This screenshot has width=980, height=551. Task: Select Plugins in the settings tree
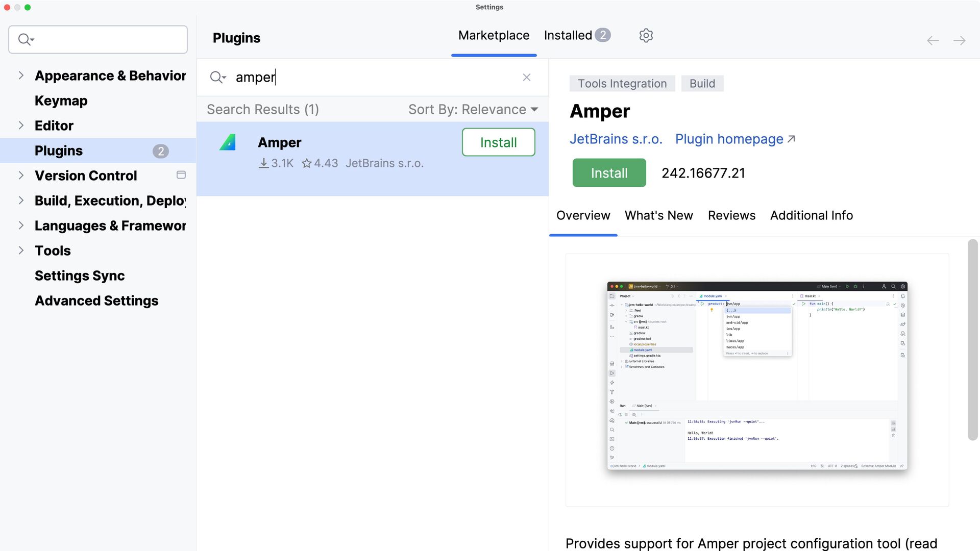tap(98, 151)
